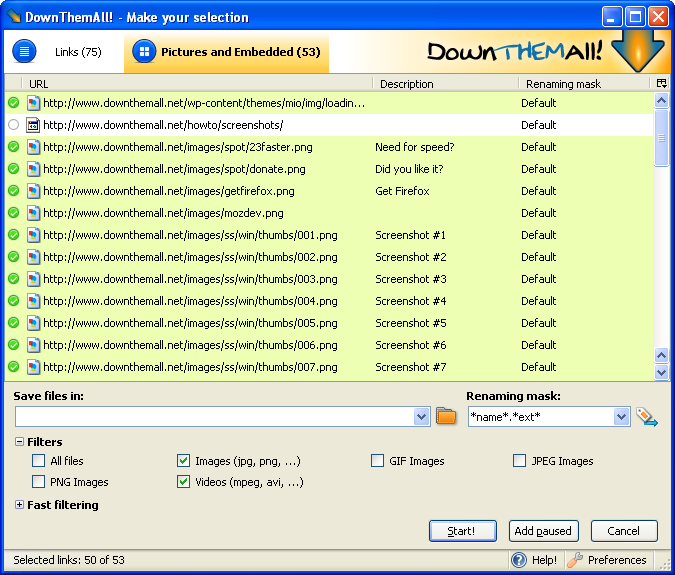This screenshot has width=675, height=575.
Task: Sort by the Description column header
Action: pos(446,83)
